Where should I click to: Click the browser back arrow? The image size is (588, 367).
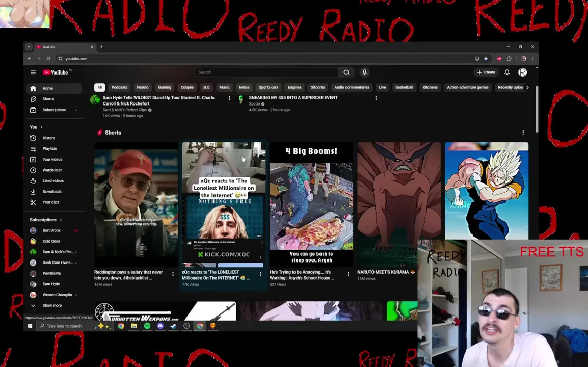tap(29, 59)
